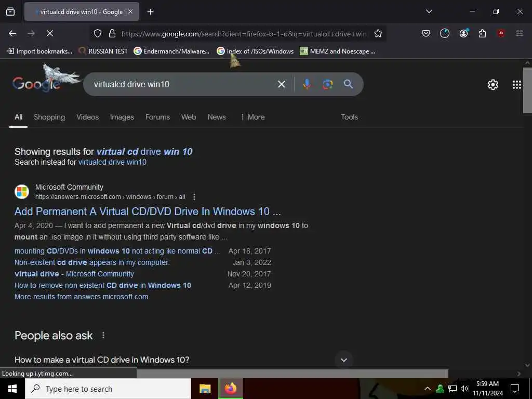
Task: Clear the search box with X
Action: [281, 84]
